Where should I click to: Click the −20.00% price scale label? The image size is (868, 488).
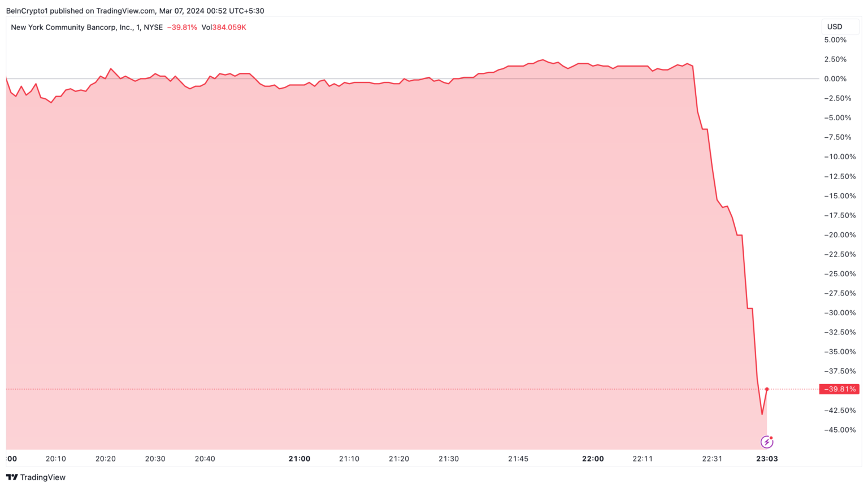tap(840, 235)
